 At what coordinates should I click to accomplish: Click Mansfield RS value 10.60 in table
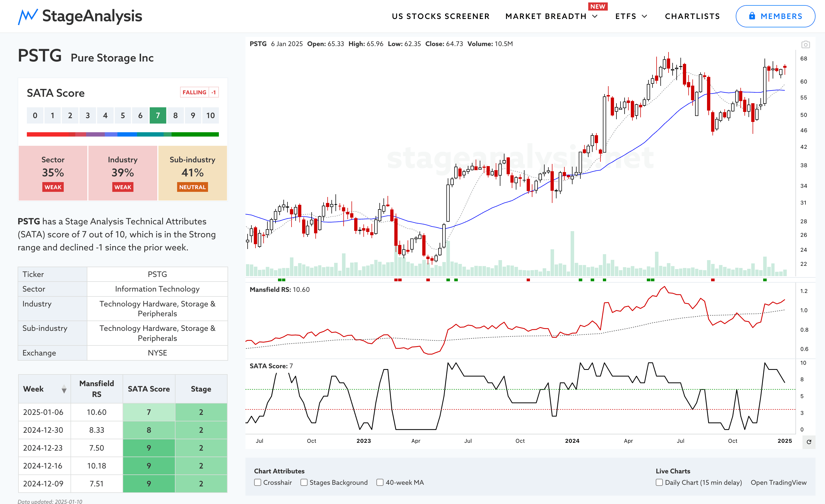tap(97, 412)
